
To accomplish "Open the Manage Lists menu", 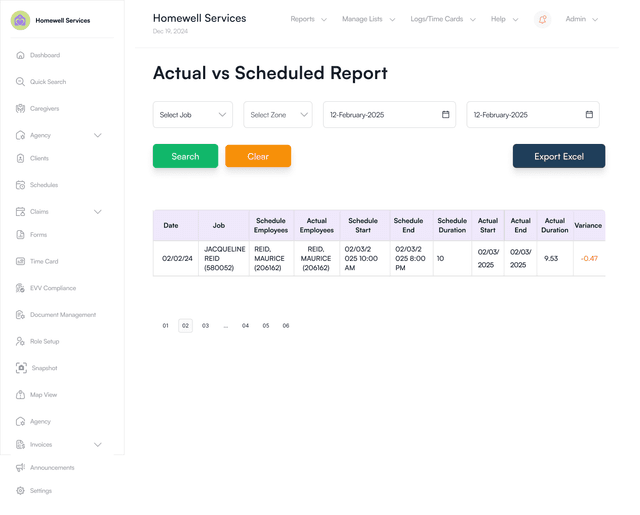I will tap(368, 19).
